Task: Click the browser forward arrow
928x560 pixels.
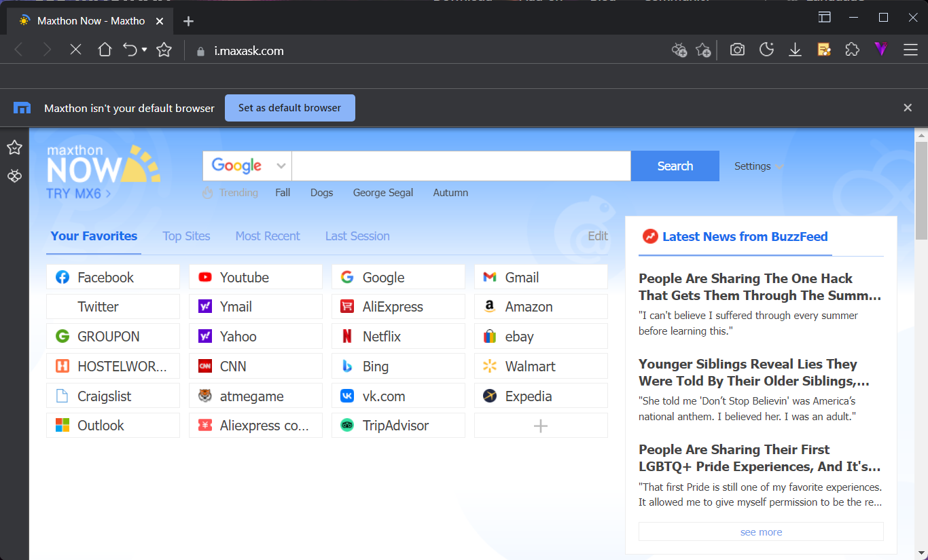Action: point(47,50)
